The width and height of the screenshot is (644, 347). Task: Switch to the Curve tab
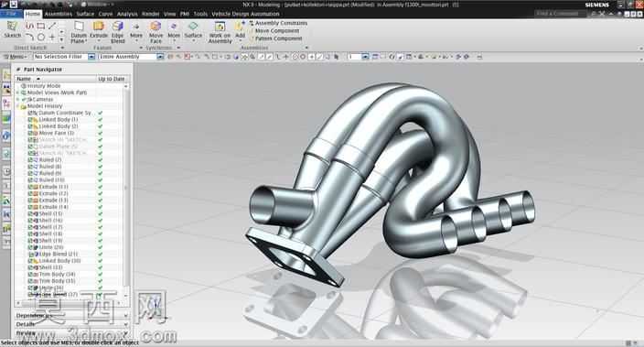[x=105, y=14]
